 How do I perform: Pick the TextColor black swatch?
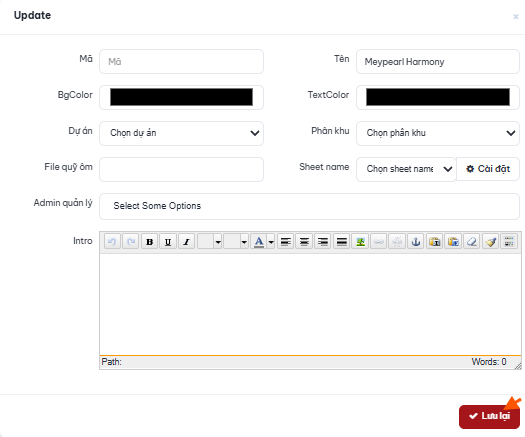[x=438, y=97]
